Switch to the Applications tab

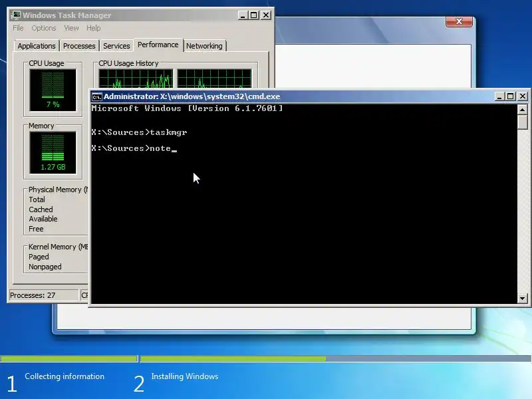(37, 46)
